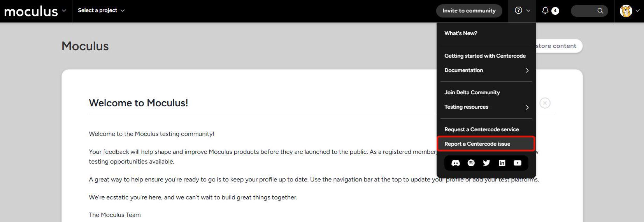Image resolution: width=644 pixels, height=222 pixels.
Task: Dismiss the Welcome to Moculus panel
Action: pyautogui.click(x=545, y=103)
